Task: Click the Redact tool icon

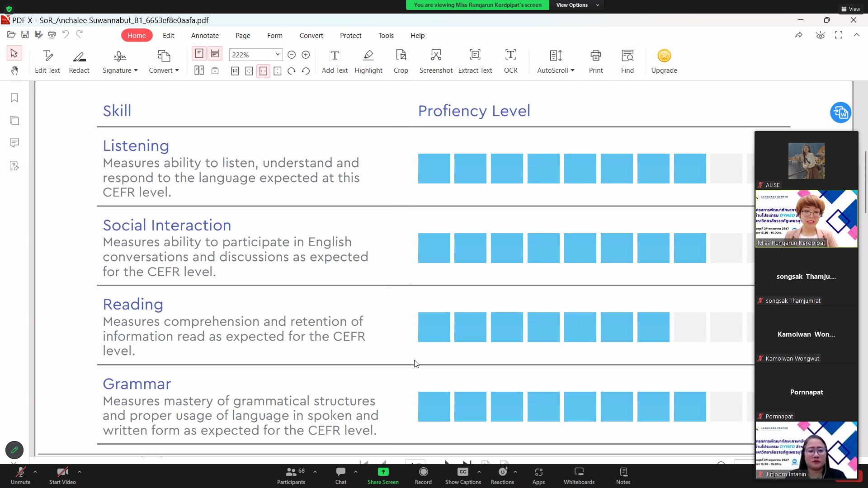Action: point(79,56)
